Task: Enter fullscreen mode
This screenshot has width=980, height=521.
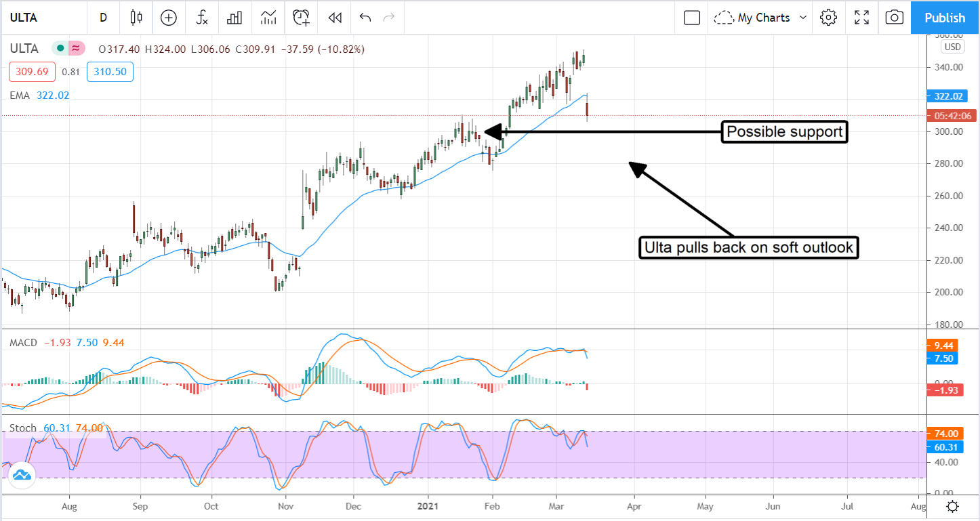Action: point(861,18)
